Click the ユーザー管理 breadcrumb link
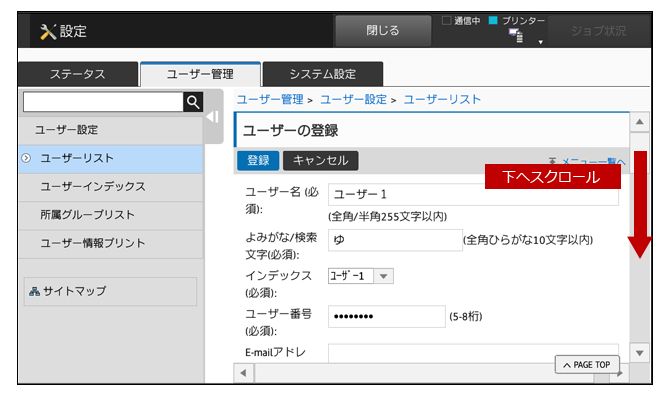This screenshot has height=396, width=670. 270,100
